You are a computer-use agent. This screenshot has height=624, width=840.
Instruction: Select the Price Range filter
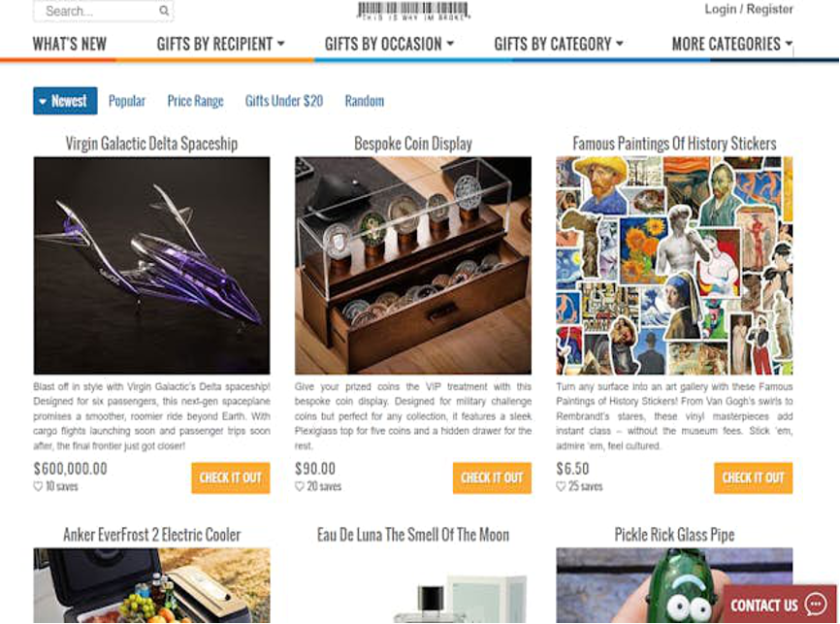click(195, 101)
